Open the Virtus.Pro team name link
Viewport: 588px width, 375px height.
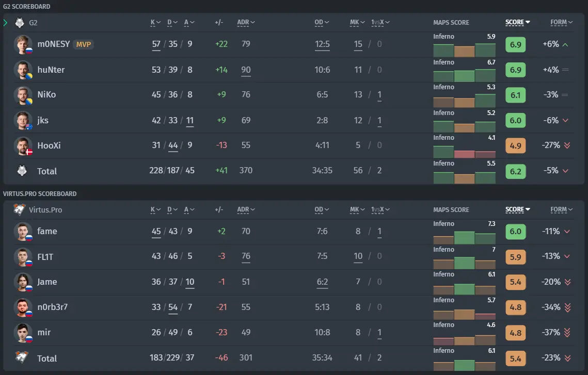tap(45, 210)
